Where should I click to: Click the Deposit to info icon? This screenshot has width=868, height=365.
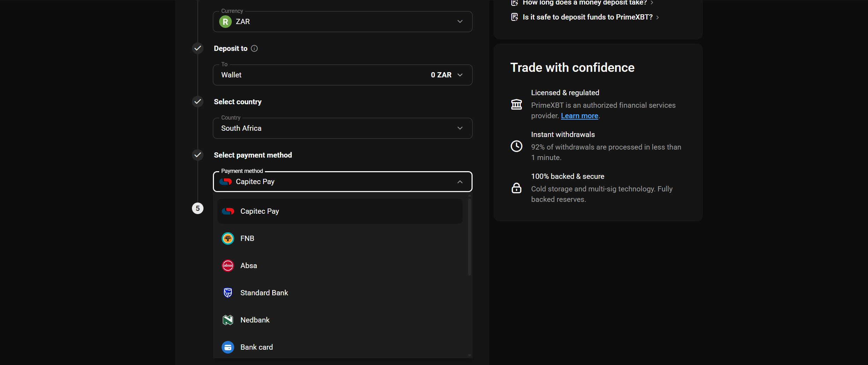(254, 48)
